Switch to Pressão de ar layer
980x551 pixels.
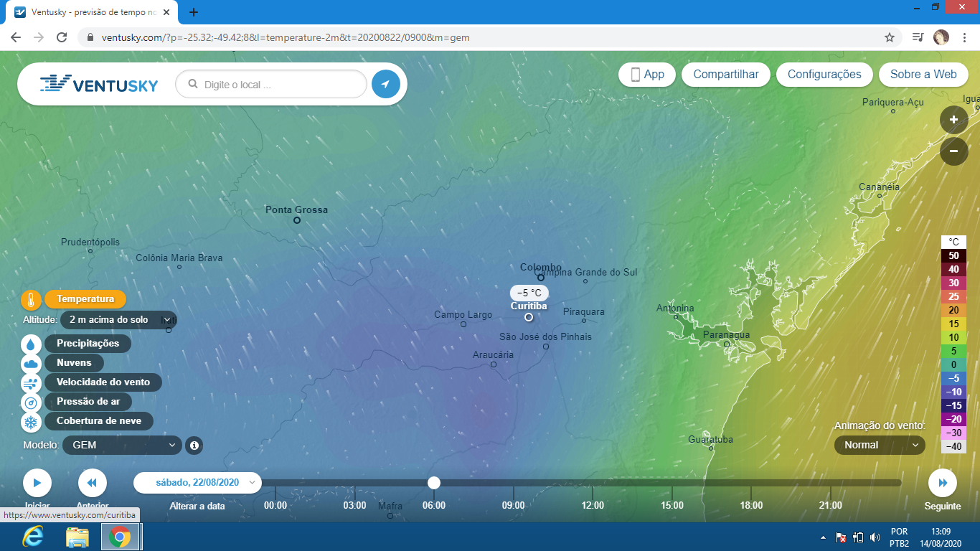coord(88,402)
